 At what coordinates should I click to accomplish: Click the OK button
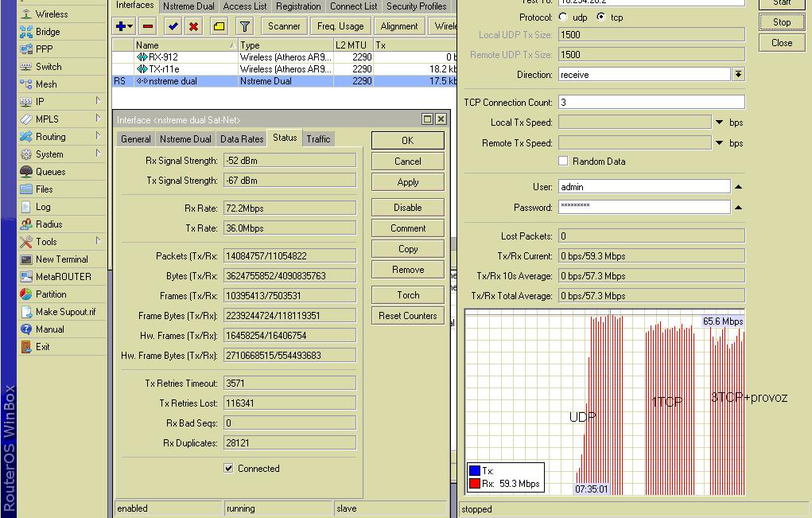tap(407, 140)
